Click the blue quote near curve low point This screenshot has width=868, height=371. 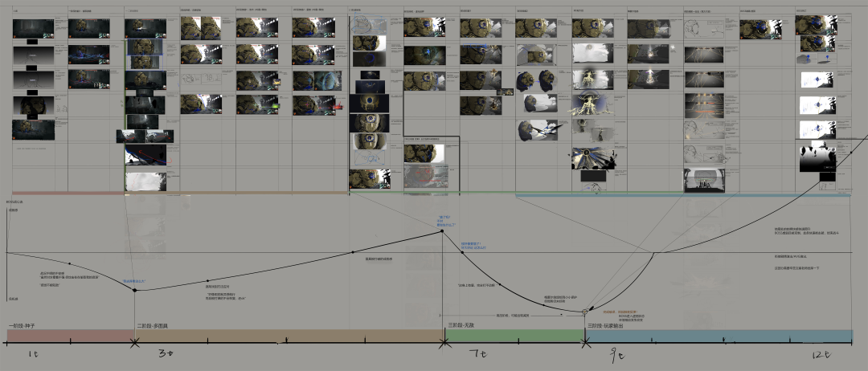pos(134,281)
